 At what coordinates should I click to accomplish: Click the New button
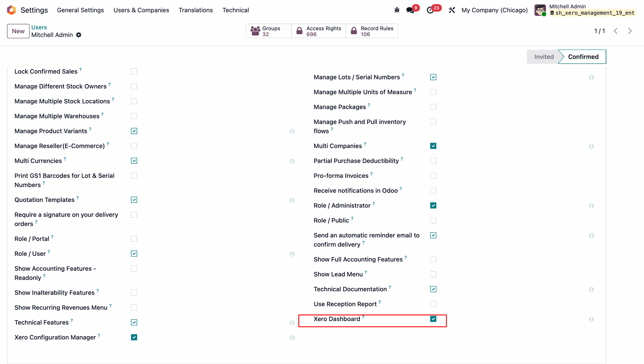tap(18, 31)
